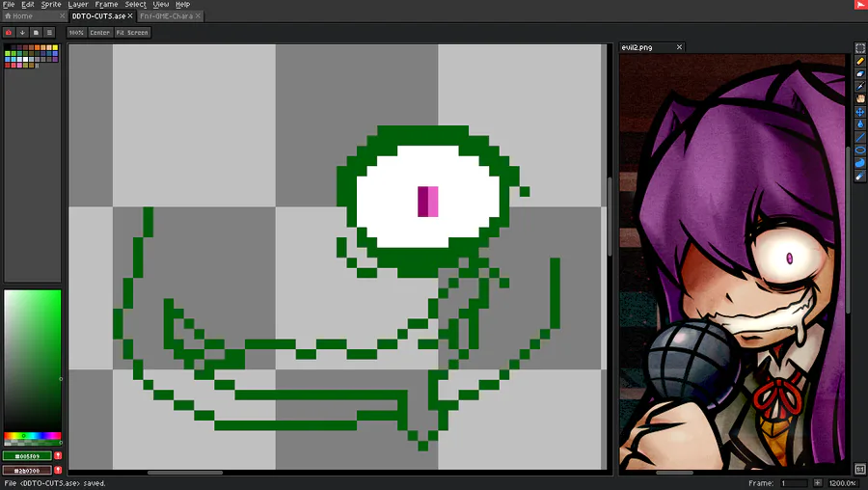Click the foreground color #005f09 box
The width and height of the screenshot is (868, 490).
point(27,455)
